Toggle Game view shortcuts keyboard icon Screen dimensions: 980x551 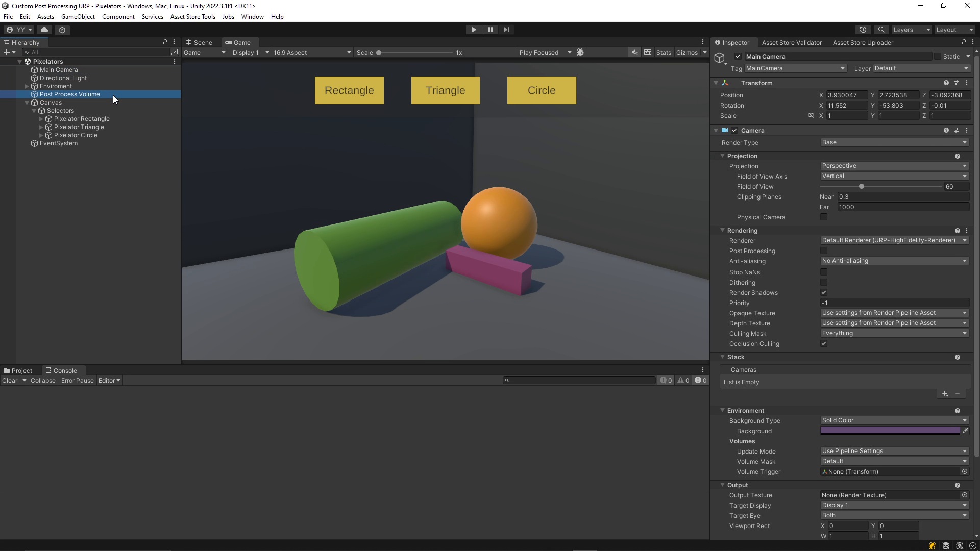648,52
